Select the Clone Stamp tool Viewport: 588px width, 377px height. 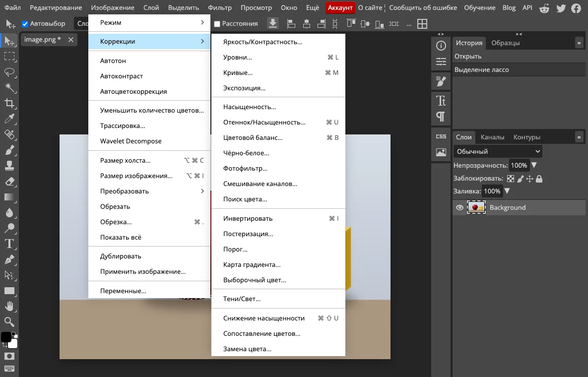[x=9, y=166]
